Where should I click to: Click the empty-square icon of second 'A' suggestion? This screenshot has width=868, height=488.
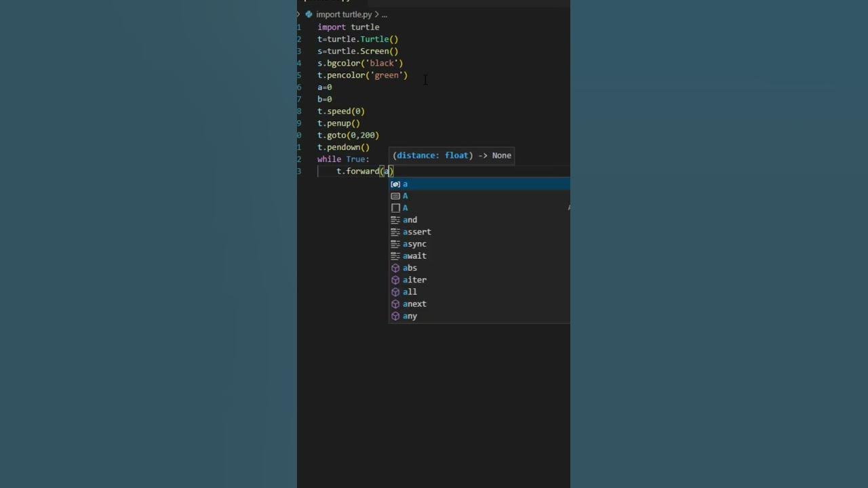[395, 208]
